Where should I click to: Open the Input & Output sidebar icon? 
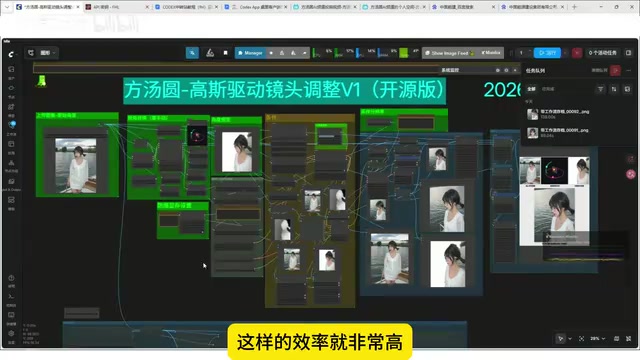(x=11, y=183)
